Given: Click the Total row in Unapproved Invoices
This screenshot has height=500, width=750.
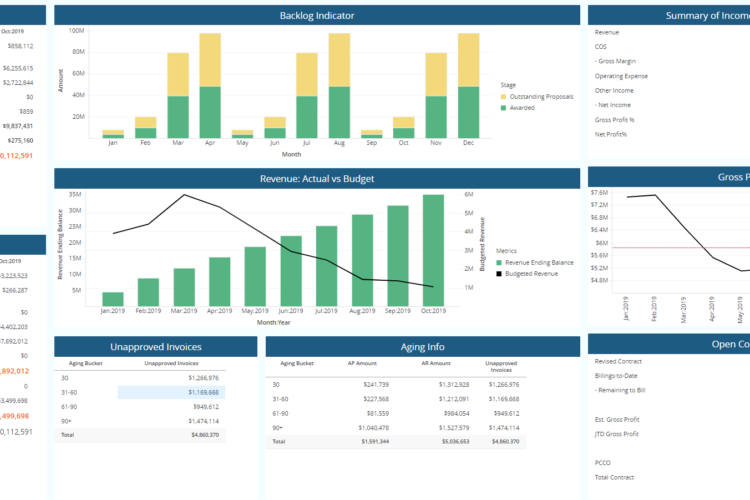Looking at the screenshot, I should click(140, 435).
